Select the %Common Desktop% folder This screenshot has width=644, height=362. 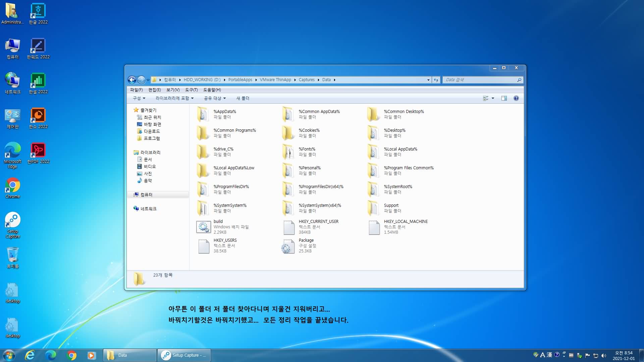pos(396,114)
